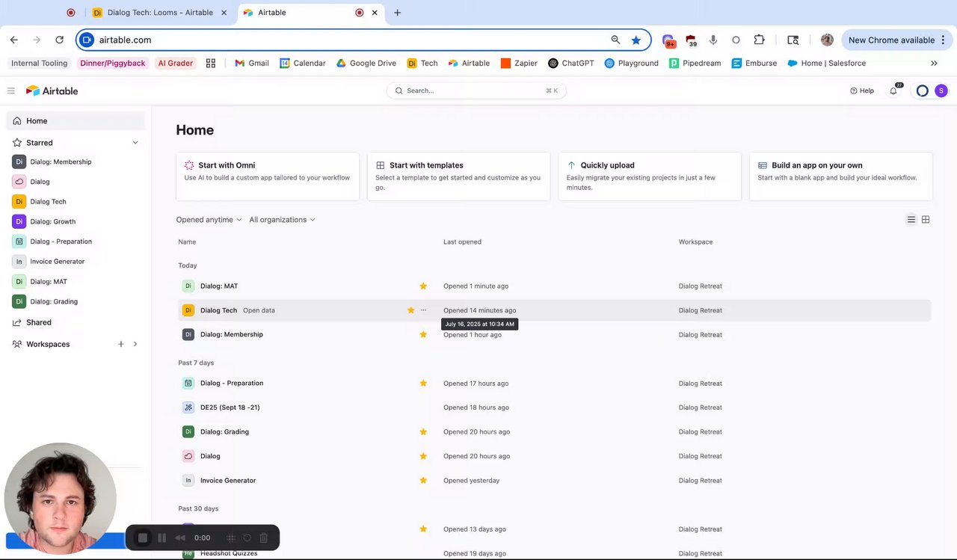The image size is (957, 560).
Task: Collapse the sidebar with the hamburger icon
Action: tap(11, 90)
